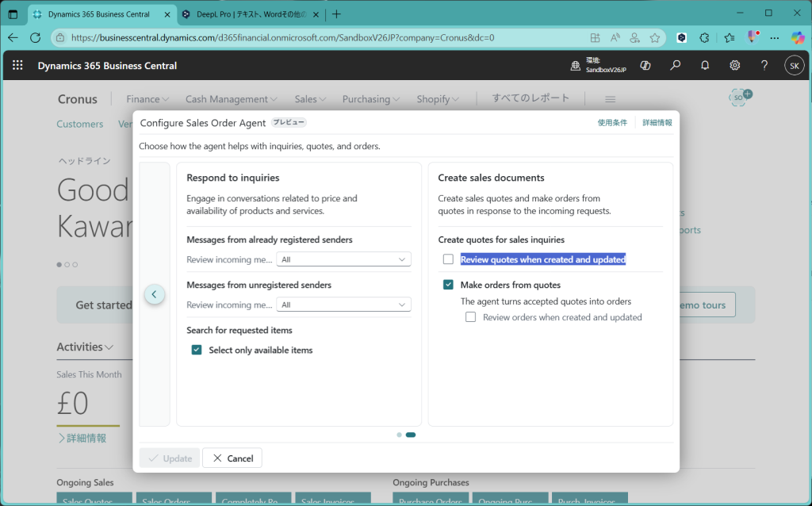Open Copilot in Business Central header

pos(645,66)
